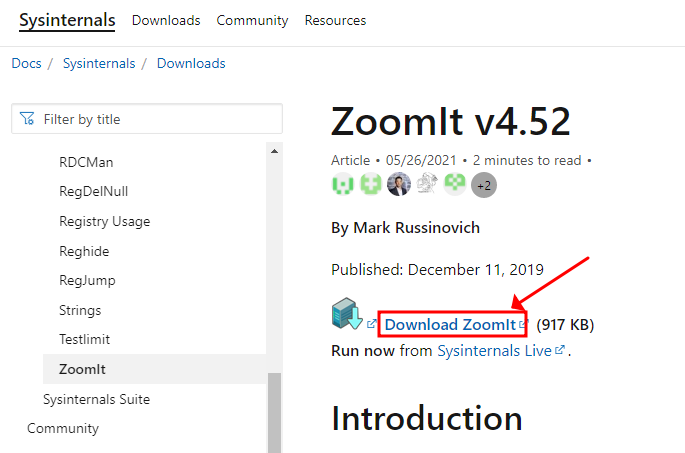
Task: Open Community entry in sidebar tree
Action: click(63, 429)
